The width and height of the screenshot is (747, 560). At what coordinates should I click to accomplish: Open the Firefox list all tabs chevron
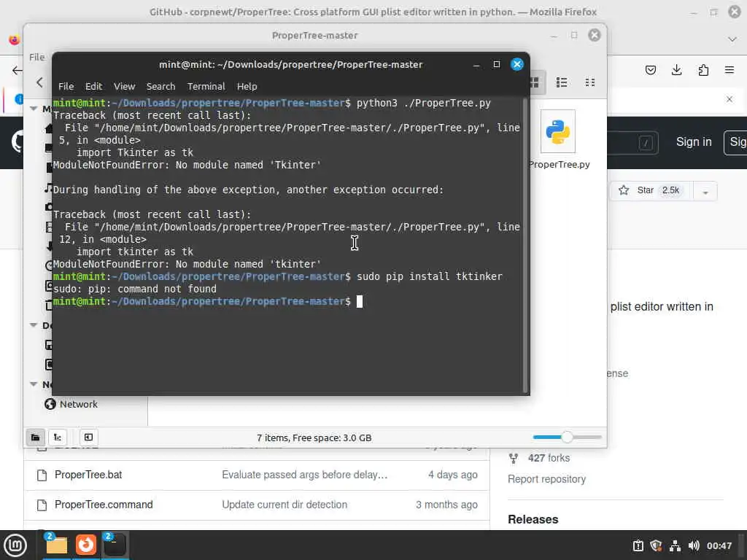tap(732, 39)
